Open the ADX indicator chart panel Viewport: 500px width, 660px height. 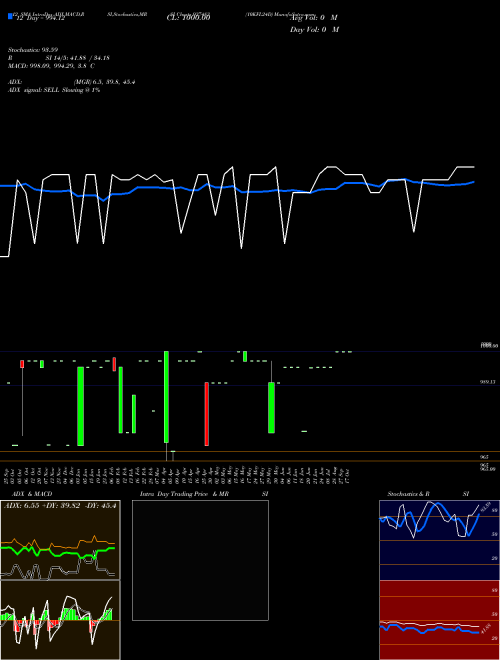pos(60,540)
